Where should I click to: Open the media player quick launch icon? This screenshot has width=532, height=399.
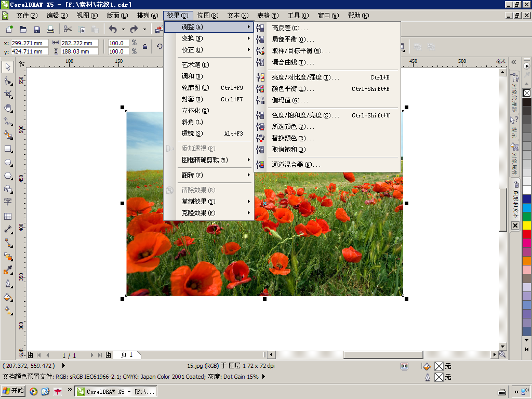(33, 392)
